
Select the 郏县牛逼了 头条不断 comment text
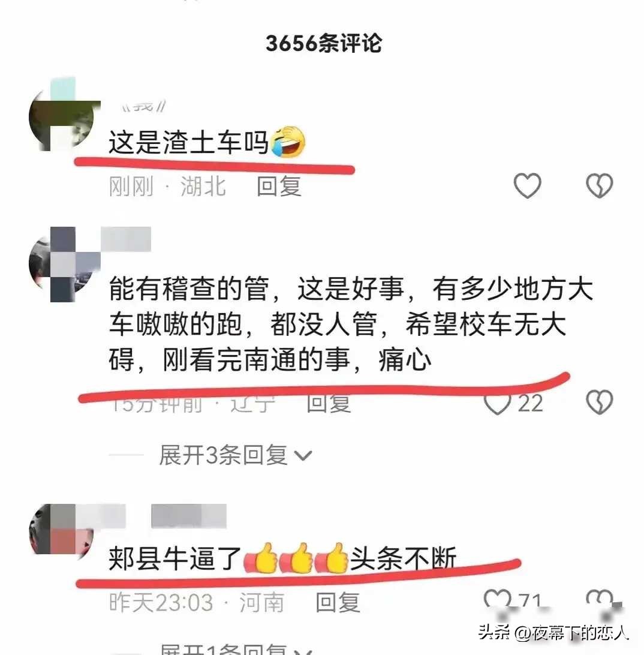[282, 558]
